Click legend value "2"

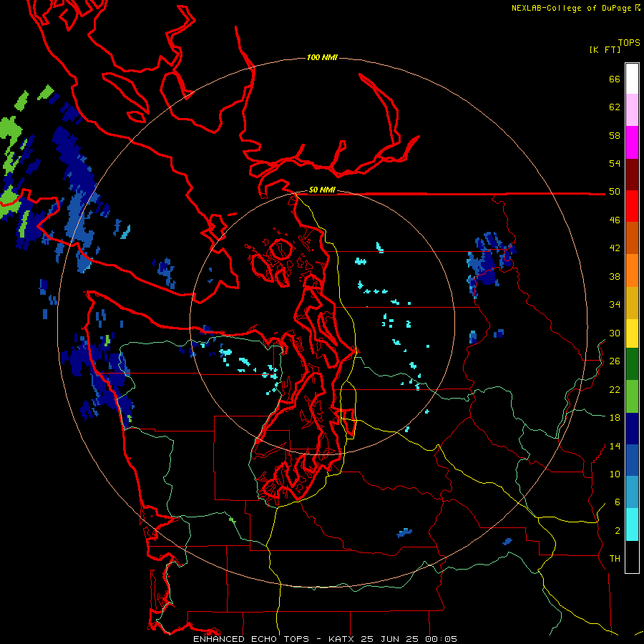(617, 531)
